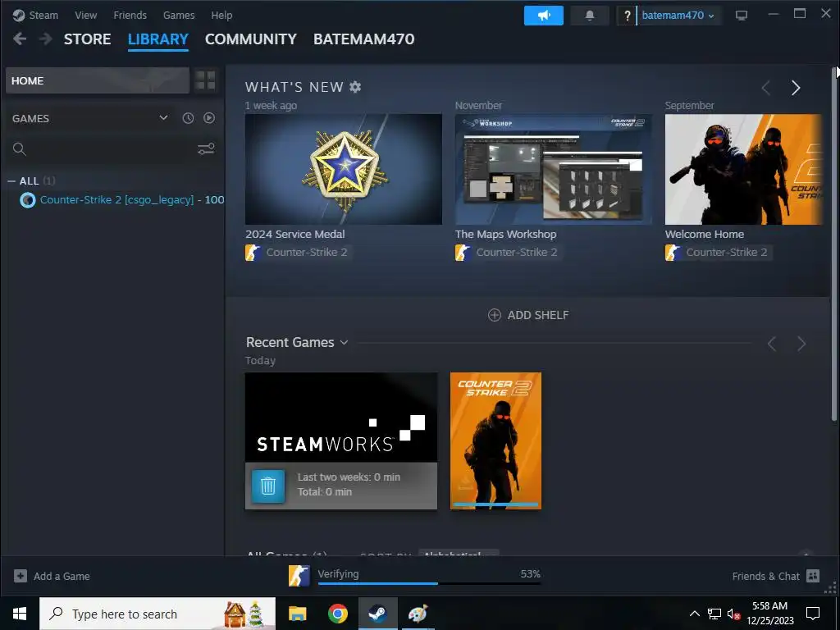
Task: Switch to the COMMUNITY tab
Action: 251,39
